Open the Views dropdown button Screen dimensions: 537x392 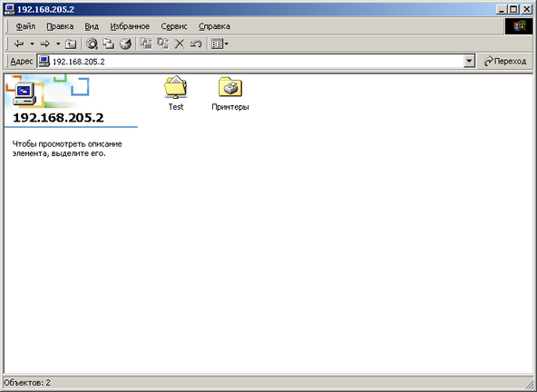220,44
